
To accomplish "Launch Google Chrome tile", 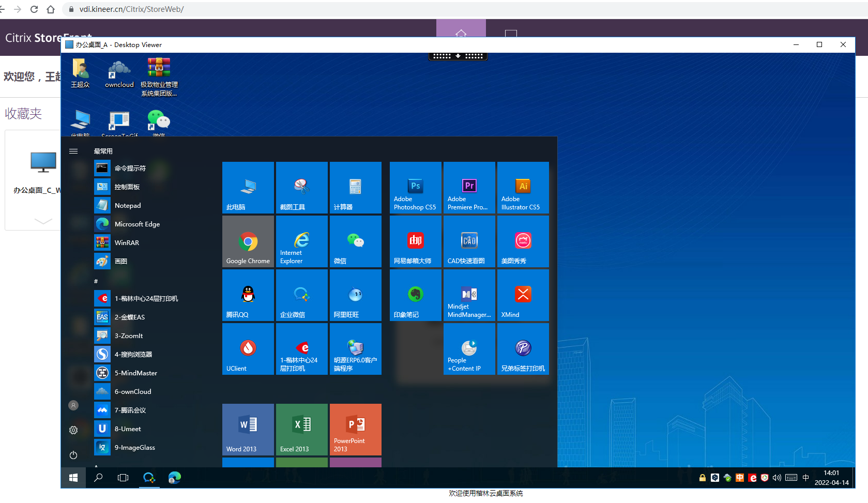I will point(248,241).
